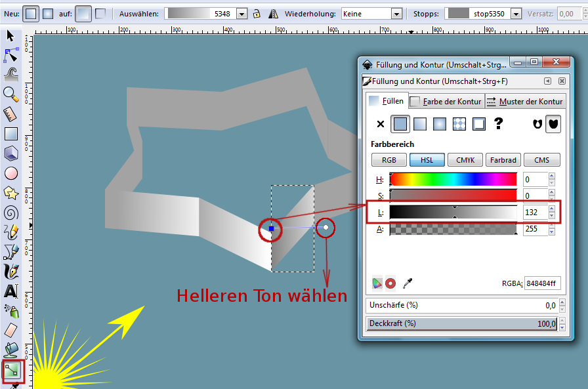Select the Tweak tool wave icon
This screenshot has width=588, height=389.
[x=11, y=75]
